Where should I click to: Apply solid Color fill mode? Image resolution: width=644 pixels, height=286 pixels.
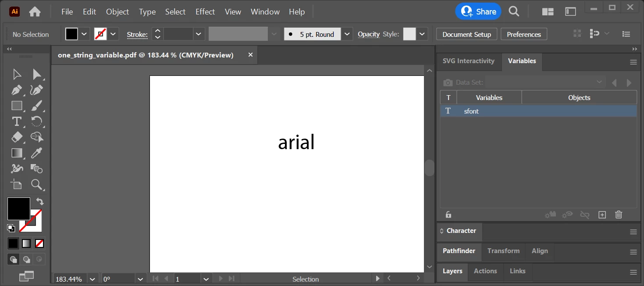click(13, 243)
